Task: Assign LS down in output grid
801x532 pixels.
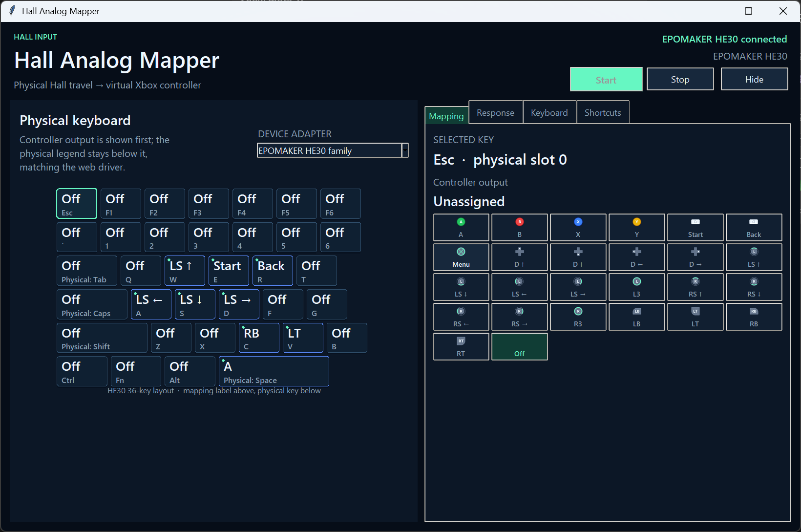Action: (x=461, y=287)
